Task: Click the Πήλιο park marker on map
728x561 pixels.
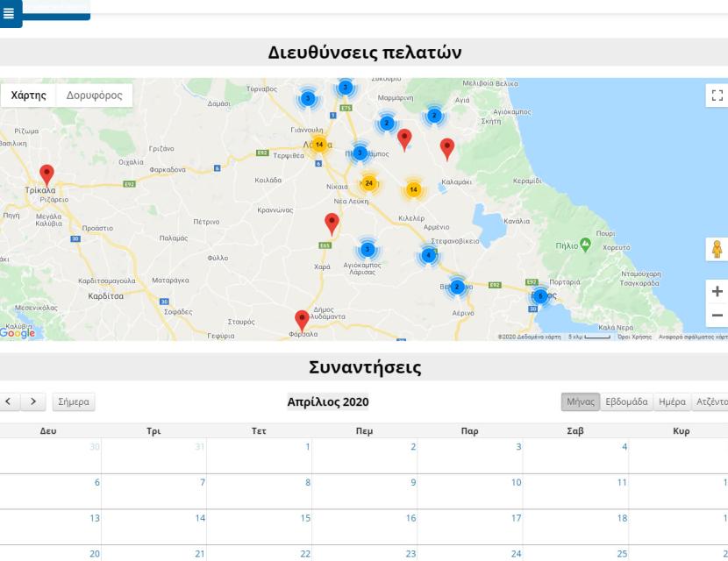Action: 585,245
